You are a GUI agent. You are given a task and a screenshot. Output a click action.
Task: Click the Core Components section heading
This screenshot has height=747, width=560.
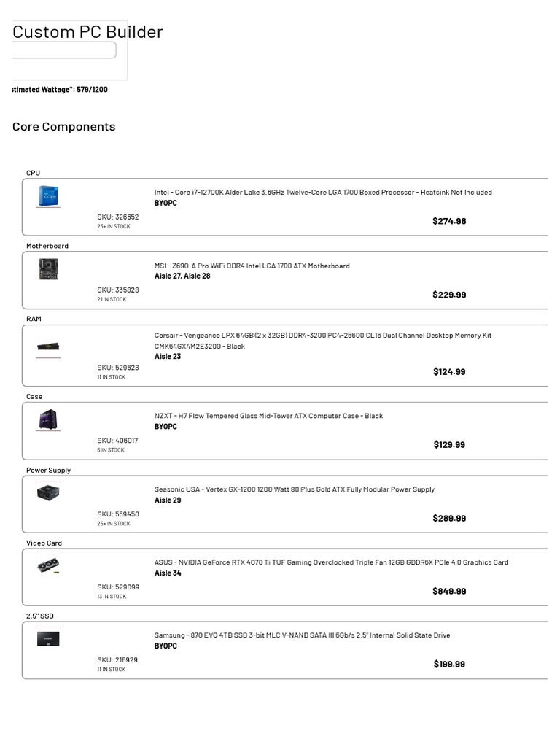[x=64, y=127]
